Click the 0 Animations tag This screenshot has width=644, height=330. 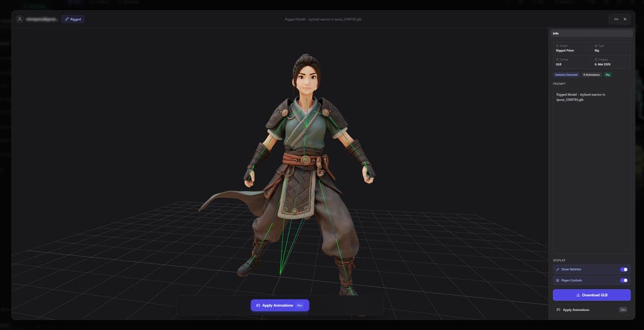[x=592, y=75]
